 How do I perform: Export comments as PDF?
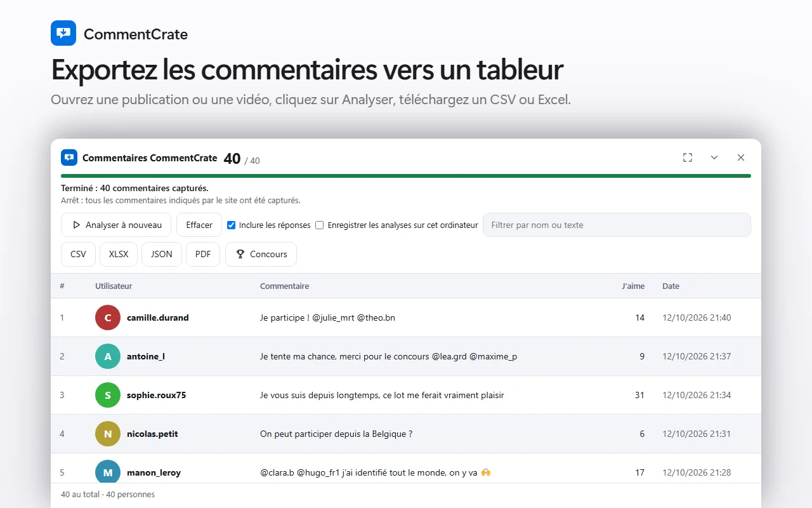click(203, 254)
